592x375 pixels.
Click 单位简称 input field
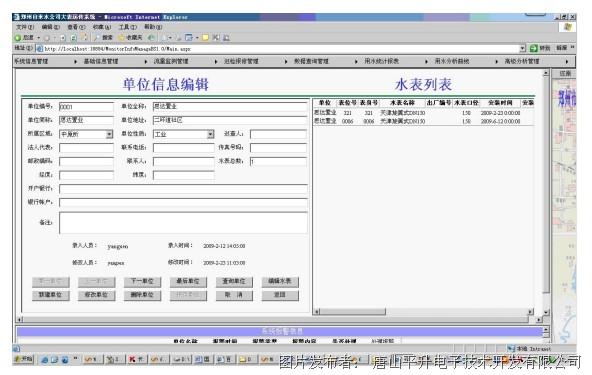click(x=86, y=120)
